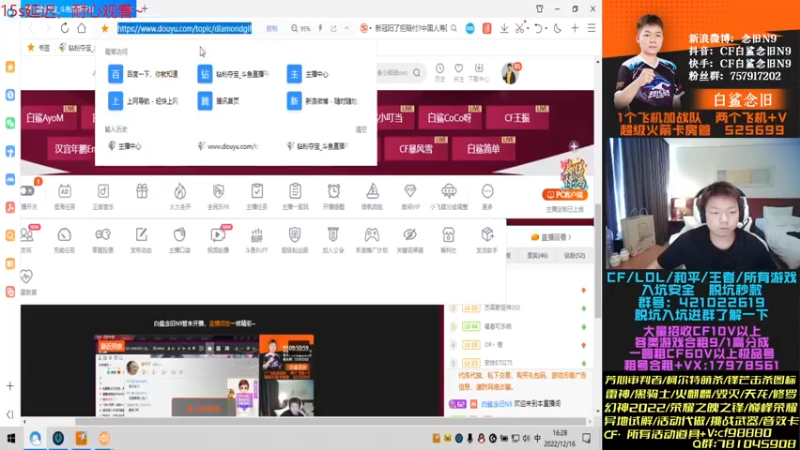Open the undo closed-tab dropdown arrow
The width and height of the screenshot is (800, 450).
[546, 29]
